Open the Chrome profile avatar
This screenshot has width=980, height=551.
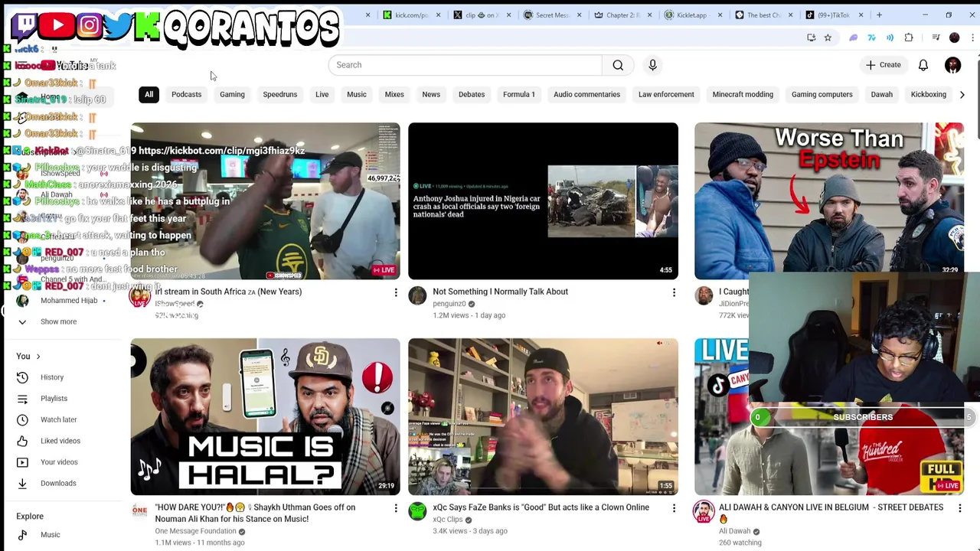pyautogui.click(x=954, y=37)
